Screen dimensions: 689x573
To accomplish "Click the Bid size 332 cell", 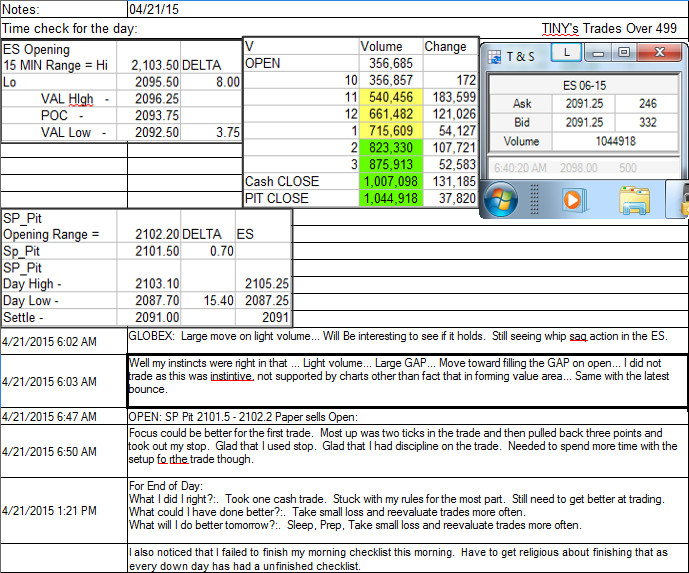I will pos(647,122).
